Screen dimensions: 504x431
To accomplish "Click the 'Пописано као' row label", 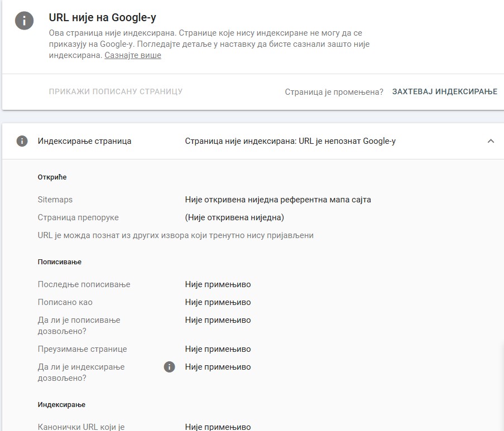I will pyautogui.click(x=65, y=302).
